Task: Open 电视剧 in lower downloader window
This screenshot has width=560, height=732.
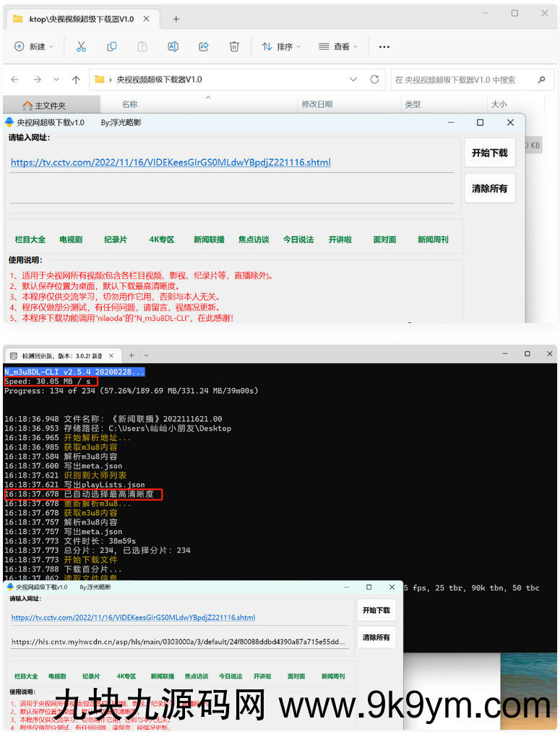Action: [x=57, y=676]
